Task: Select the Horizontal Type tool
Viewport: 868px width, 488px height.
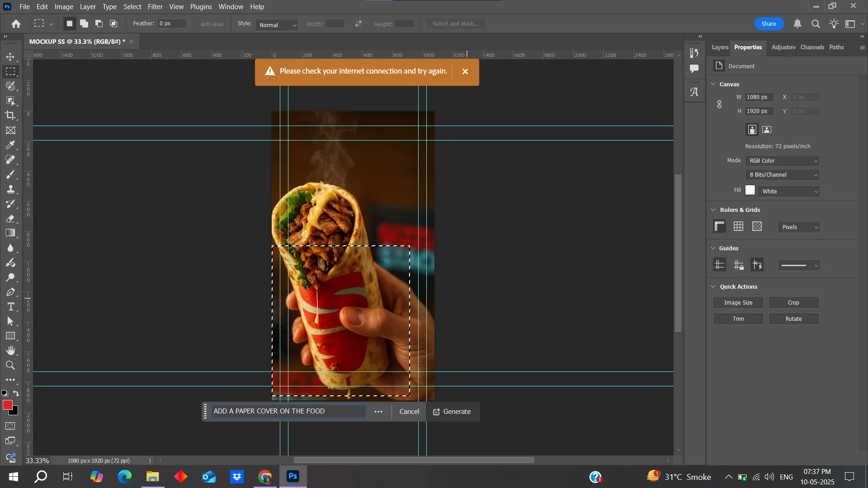Action: [x=10, y=307]
